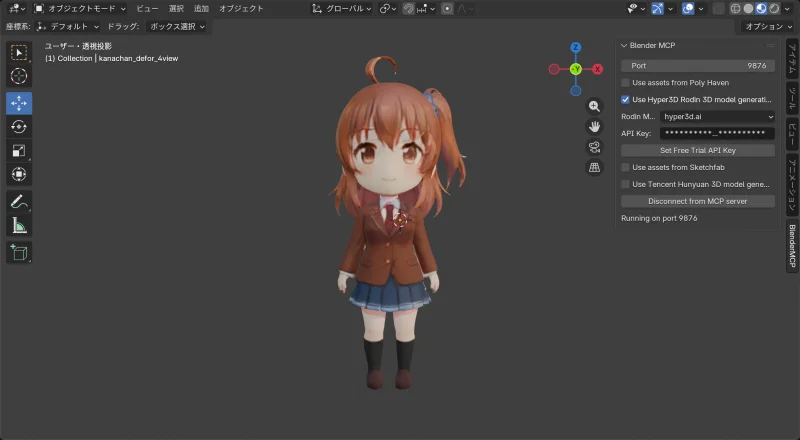Image resolution: width=800 pixels, height=440 pixels.
Task: Click the zoom magnifier viewport icon
Action: pyautogui.click(x=594, y=106)
